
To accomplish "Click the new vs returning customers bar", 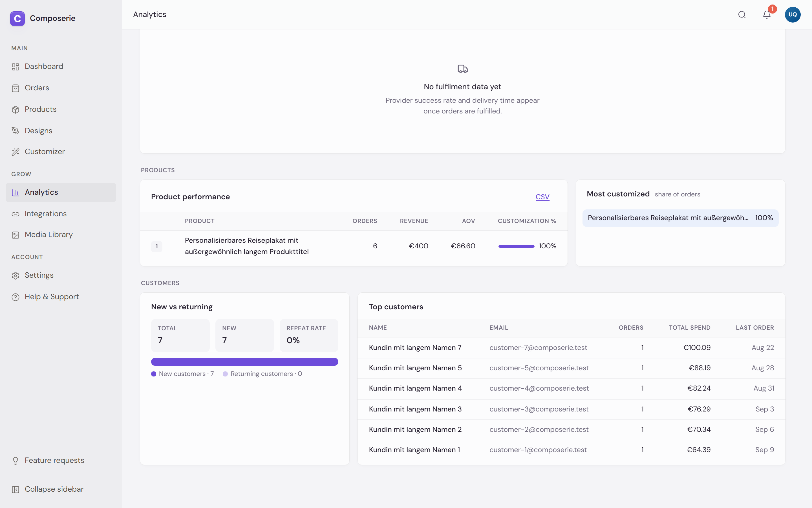I will pyautogui.click(x=245, y=362).
